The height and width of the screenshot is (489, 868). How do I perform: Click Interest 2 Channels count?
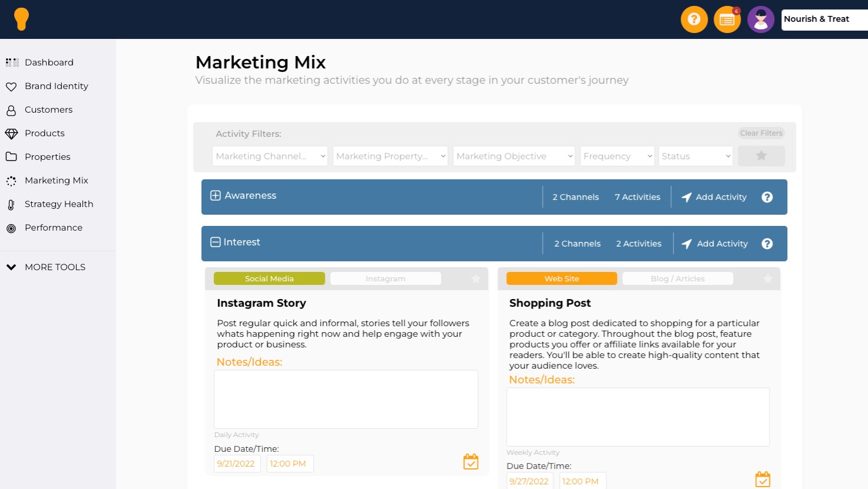577,244
